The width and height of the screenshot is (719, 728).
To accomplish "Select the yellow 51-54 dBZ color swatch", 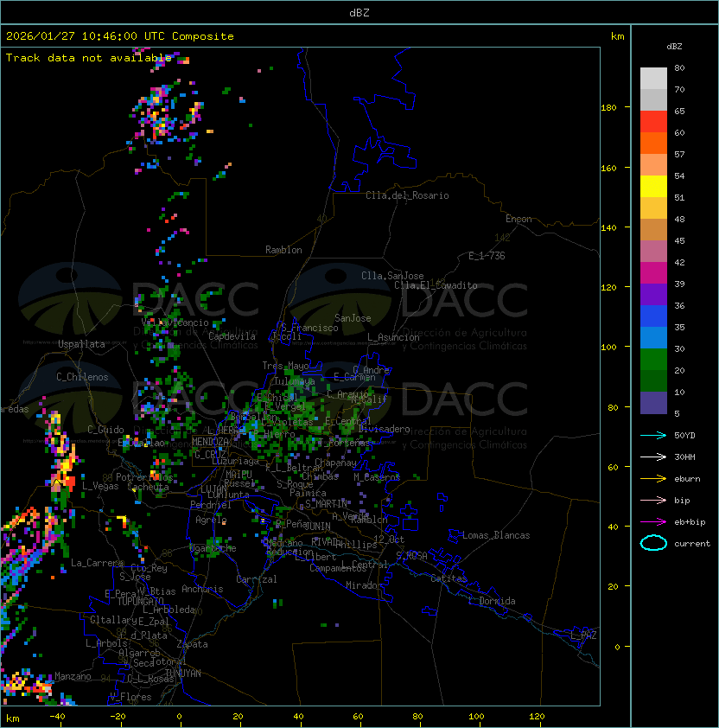I will pos(653,187).
